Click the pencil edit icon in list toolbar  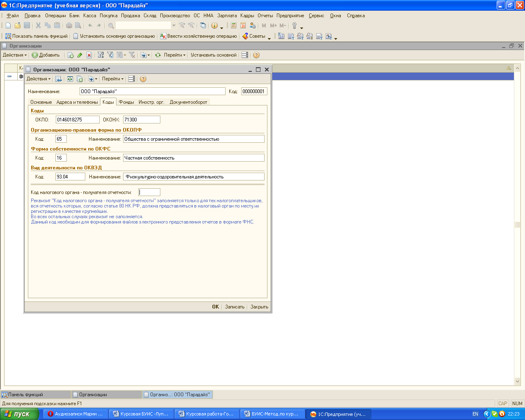pos(80,55)
